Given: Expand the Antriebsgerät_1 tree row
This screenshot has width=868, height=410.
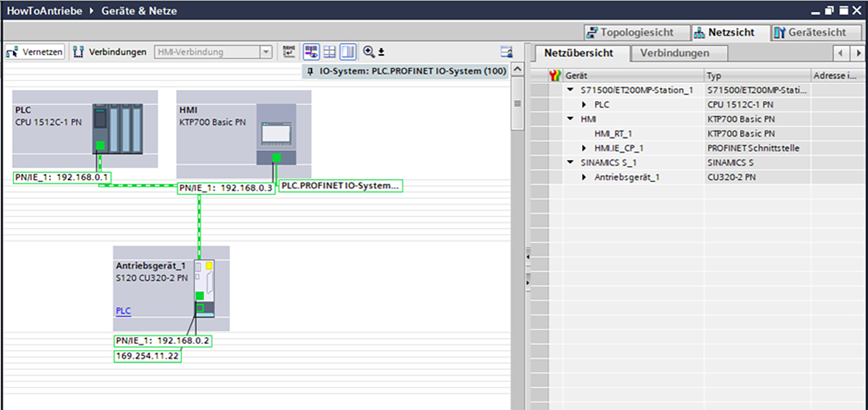Looking at the screenshot, I should pyautogui.click(x=584, y=178).
